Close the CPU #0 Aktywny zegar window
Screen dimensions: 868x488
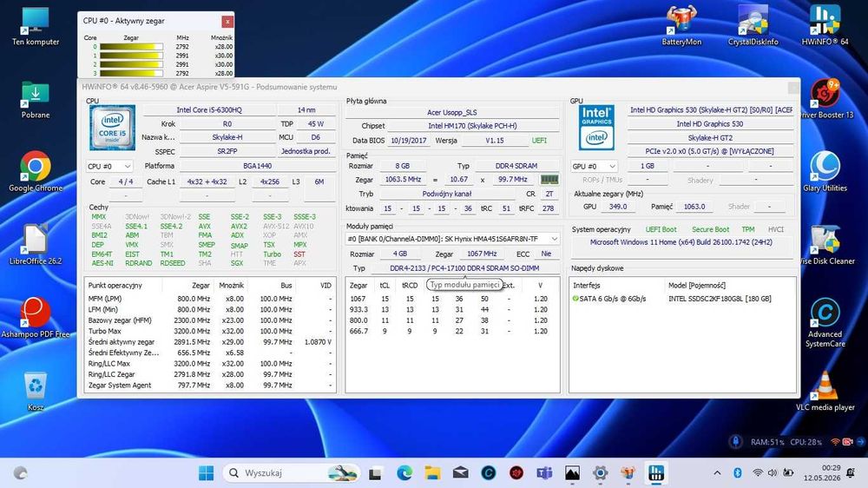(227, 21)
